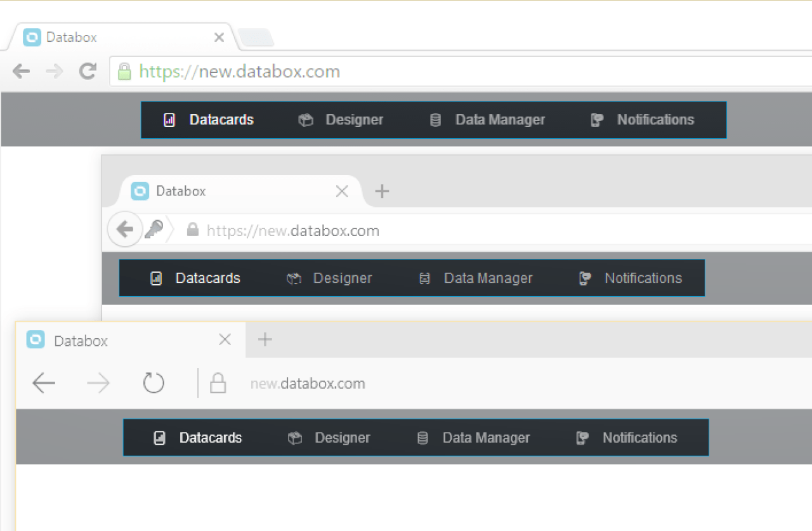This screenshot has width=812, height=531.
Task: Reload the page in Chrome window
Action: pos(88,71)
